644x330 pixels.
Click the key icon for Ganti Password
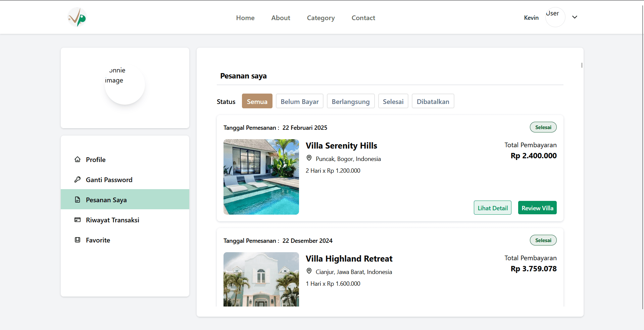[78, 179]
